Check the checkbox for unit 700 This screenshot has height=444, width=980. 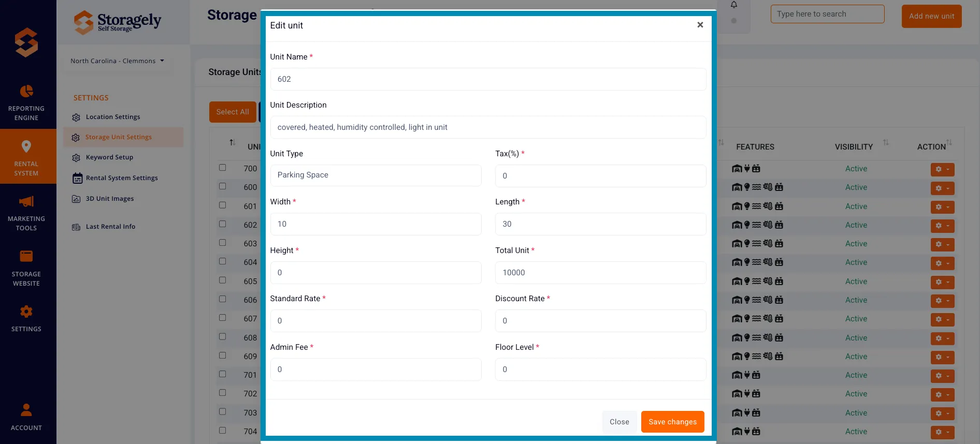pos(223,168)
